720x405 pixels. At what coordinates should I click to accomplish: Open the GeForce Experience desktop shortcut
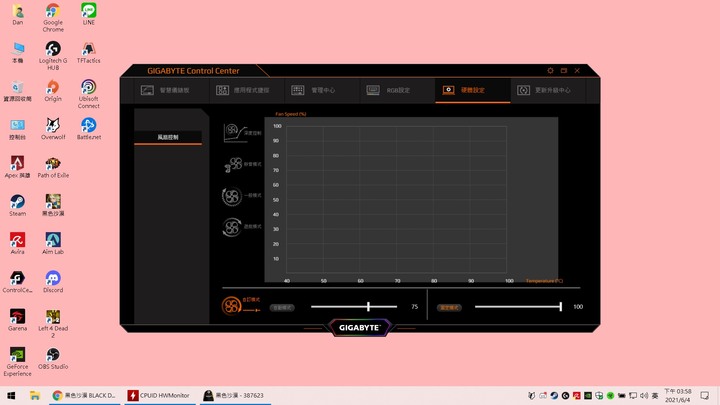(x=17, y=362)
